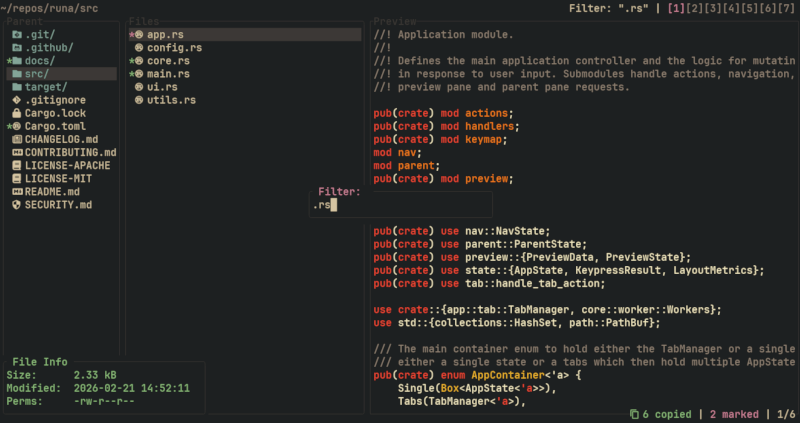800x423 pixels.
Task: Click the file icon next to README.md
Action: (17, 192)
